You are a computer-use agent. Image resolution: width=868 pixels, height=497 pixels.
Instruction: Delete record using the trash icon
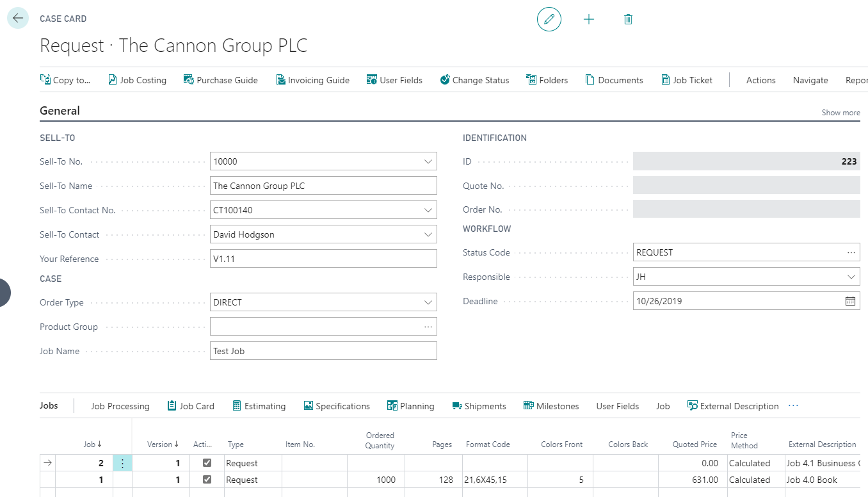[x=628, y=19]
